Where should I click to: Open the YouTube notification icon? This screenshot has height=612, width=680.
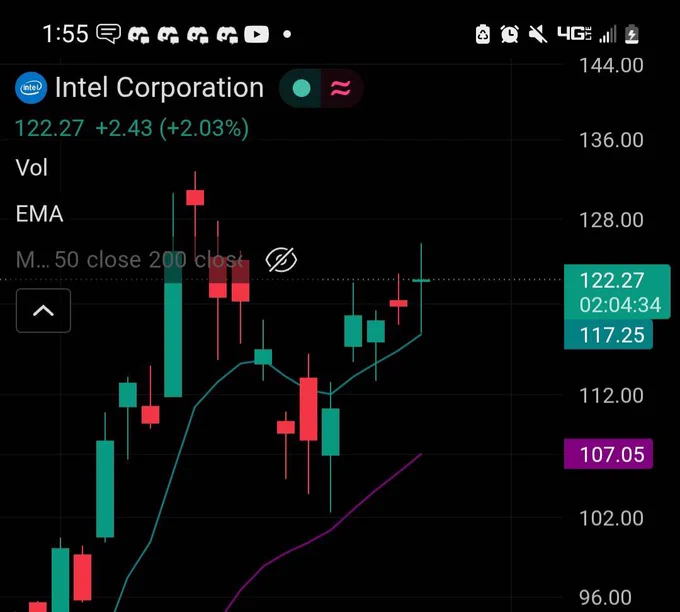256,34
